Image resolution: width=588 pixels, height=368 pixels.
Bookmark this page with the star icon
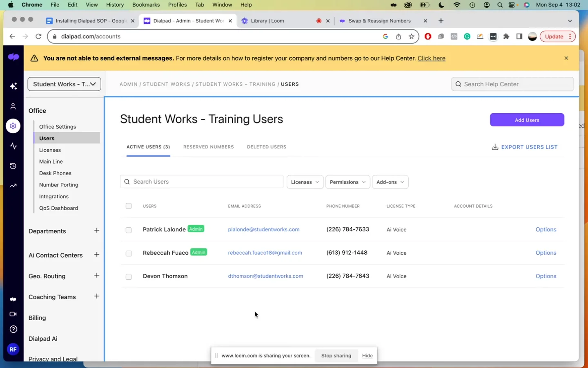tap(412, 36)
